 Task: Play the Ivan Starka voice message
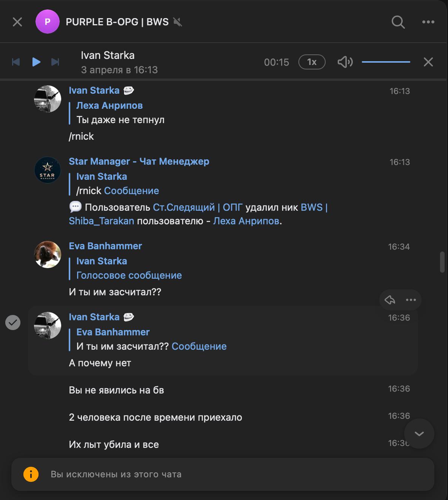36,62
